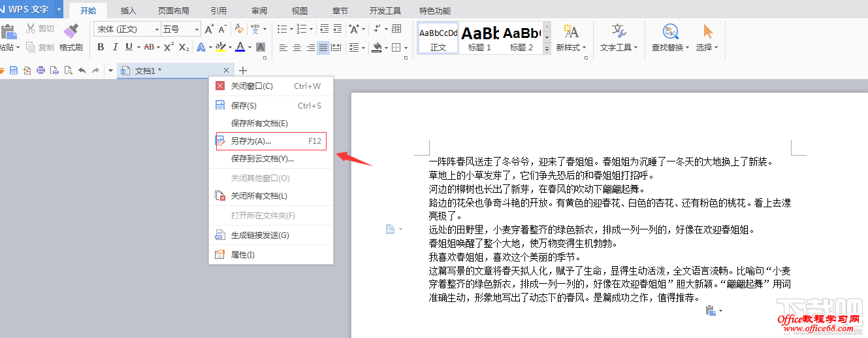Viewport: 868px width, 338px height.
Task: Toggle strikethrough (AB) formatting
Action: 149,47
